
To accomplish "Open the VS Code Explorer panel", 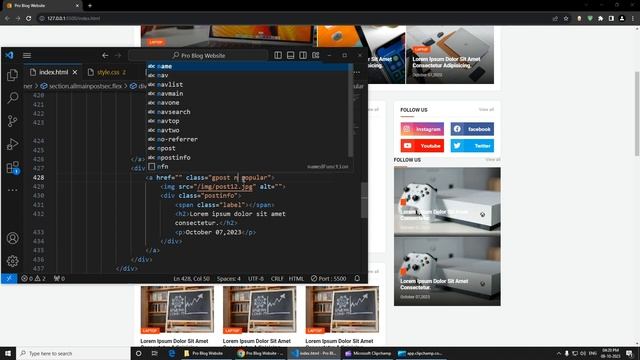I will pyautogui.click(x=12, y=75).
